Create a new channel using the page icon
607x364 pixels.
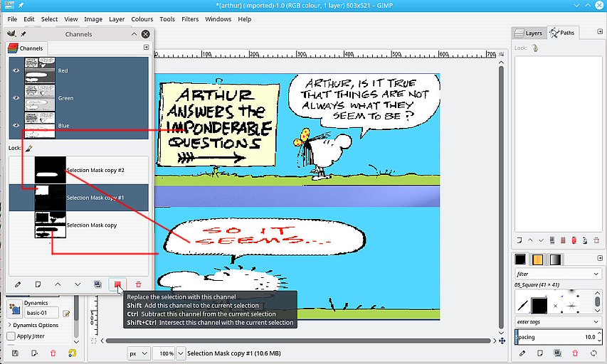38,284
